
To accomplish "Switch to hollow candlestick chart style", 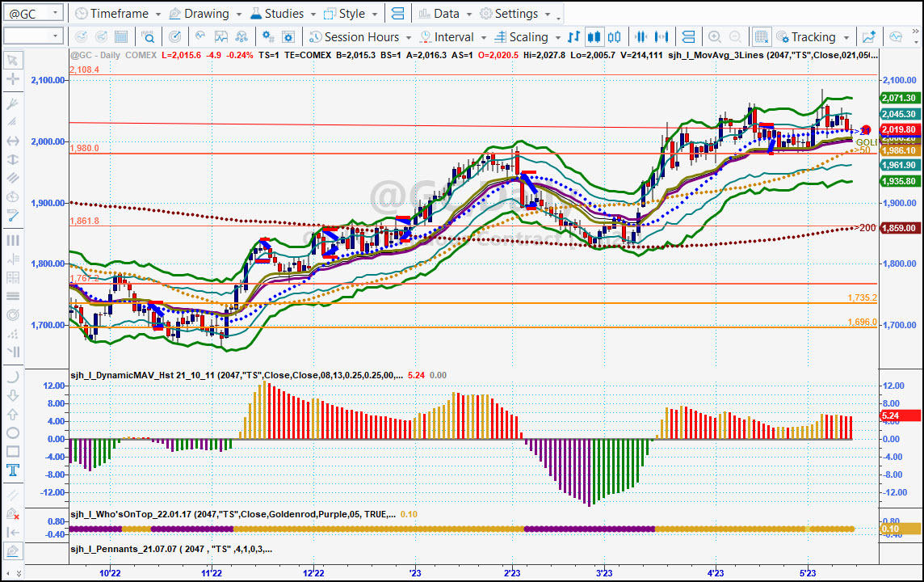I will (x=614, y=37).
